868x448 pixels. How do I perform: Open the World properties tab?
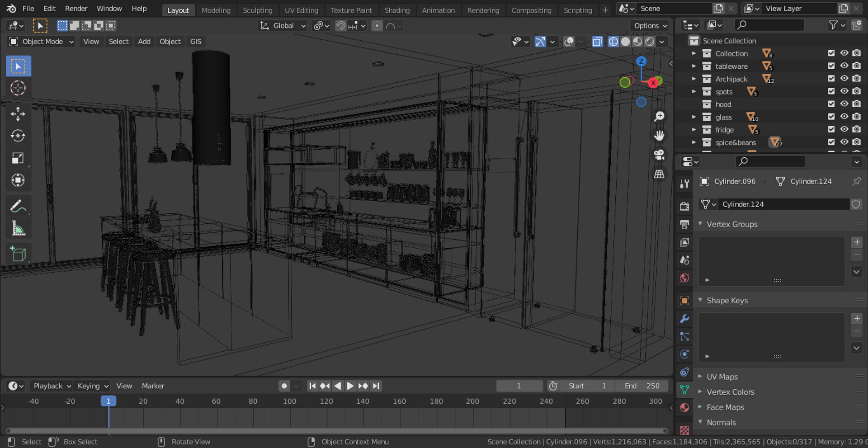(x=684, y=278)
